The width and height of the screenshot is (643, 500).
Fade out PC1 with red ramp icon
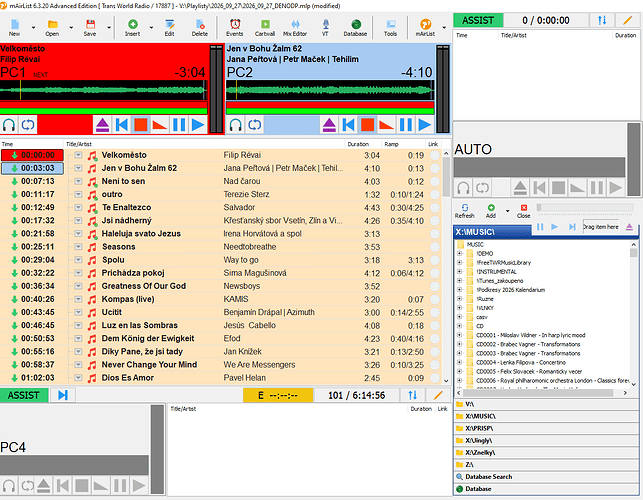[160, 125]
